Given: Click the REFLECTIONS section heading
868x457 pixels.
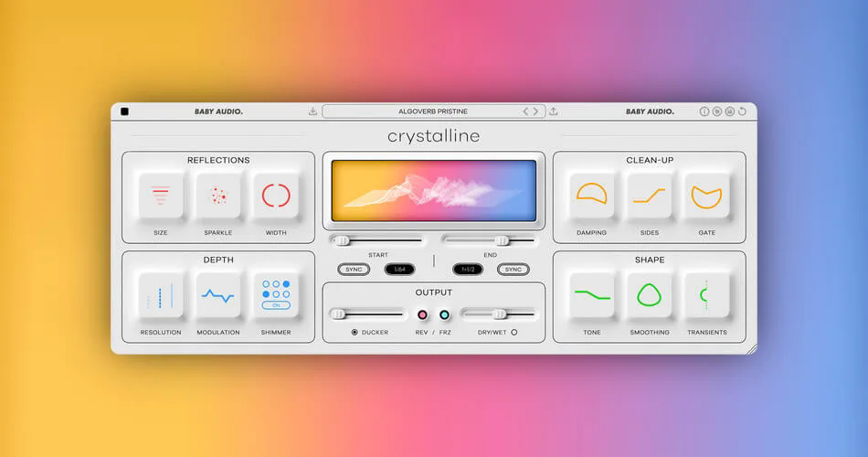Looking at the screenshot, I should point(218,160).
